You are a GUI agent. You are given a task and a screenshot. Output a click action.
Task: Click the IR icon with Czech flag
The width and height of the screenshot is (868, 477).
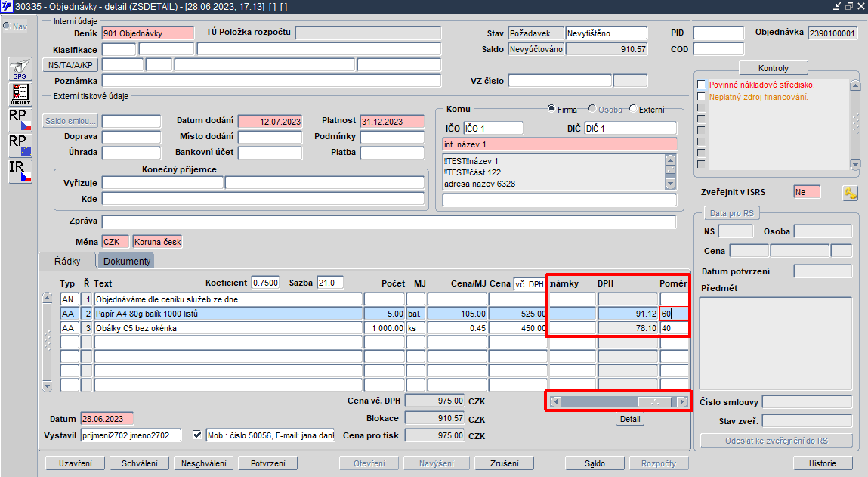(x=20, y=171)
